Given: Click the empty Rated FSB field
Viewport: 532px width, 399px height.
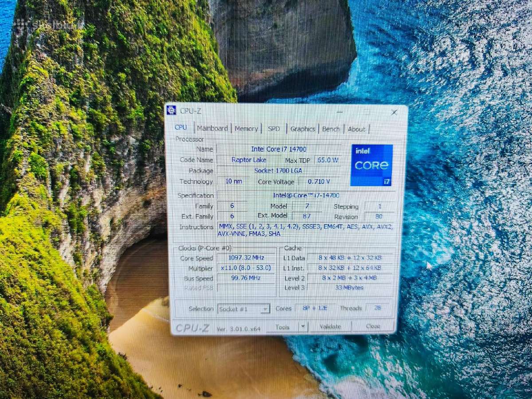Looking at the screenshot, I should (x=246, y=288).
